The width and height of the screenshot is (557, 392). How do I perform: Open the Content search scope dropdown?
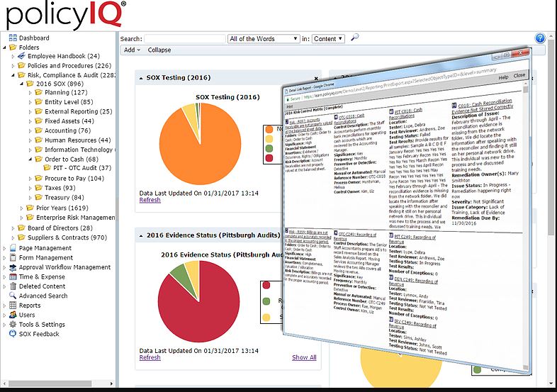[x=328, y=39]
